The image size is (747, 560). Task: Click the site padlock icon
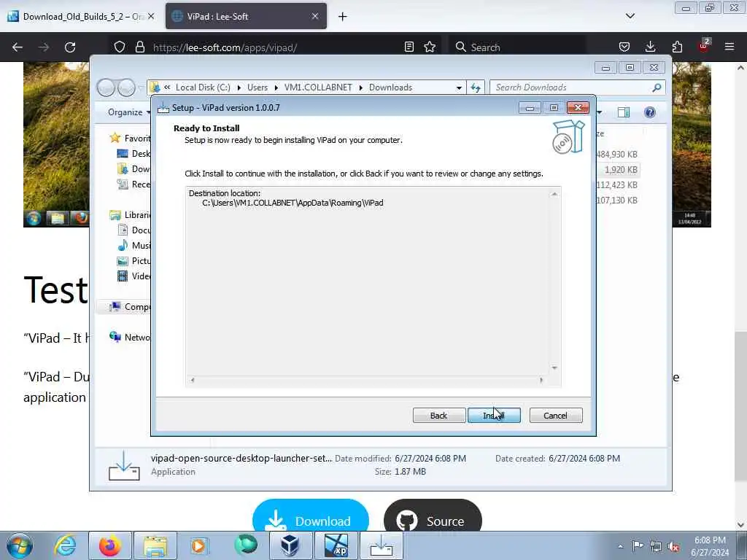(139, 47)
